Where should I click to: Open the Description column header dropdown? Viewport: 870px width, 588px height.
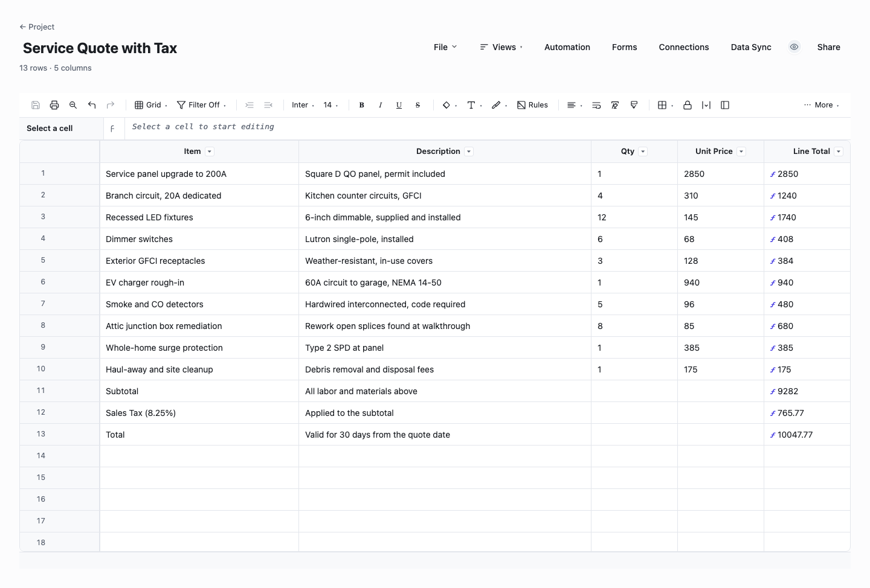[x=469, y=152]
